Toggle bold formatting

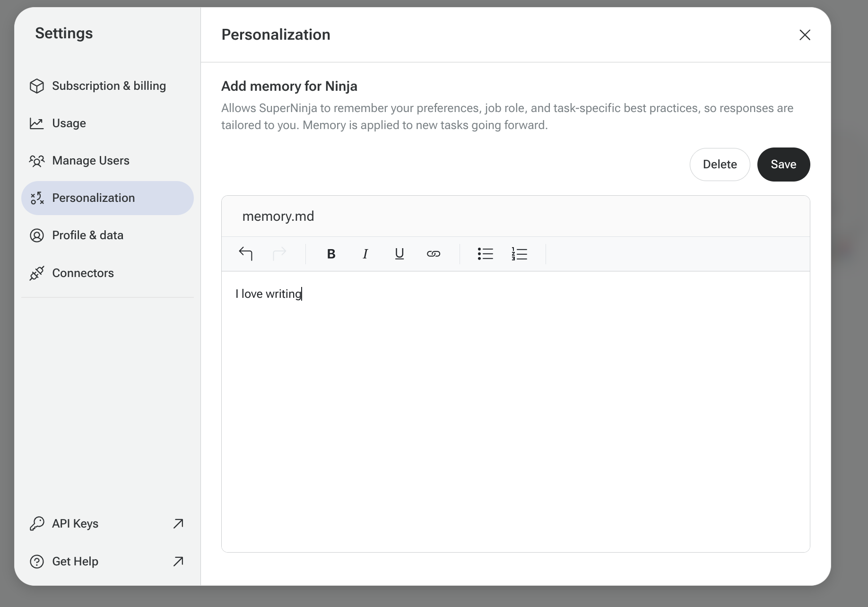(x=331, y=254)
